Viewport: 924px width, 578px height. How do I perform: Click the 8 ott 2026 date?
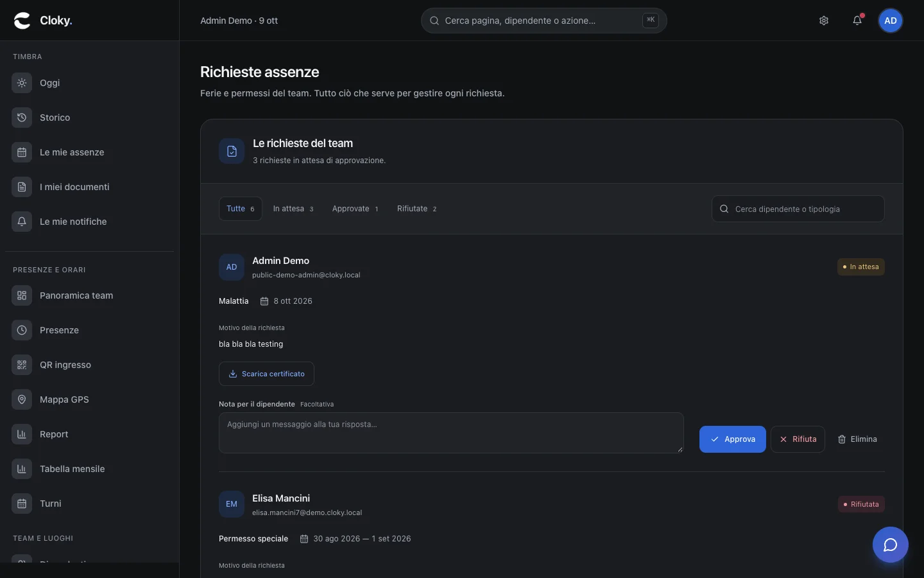(x=293, y=301)
